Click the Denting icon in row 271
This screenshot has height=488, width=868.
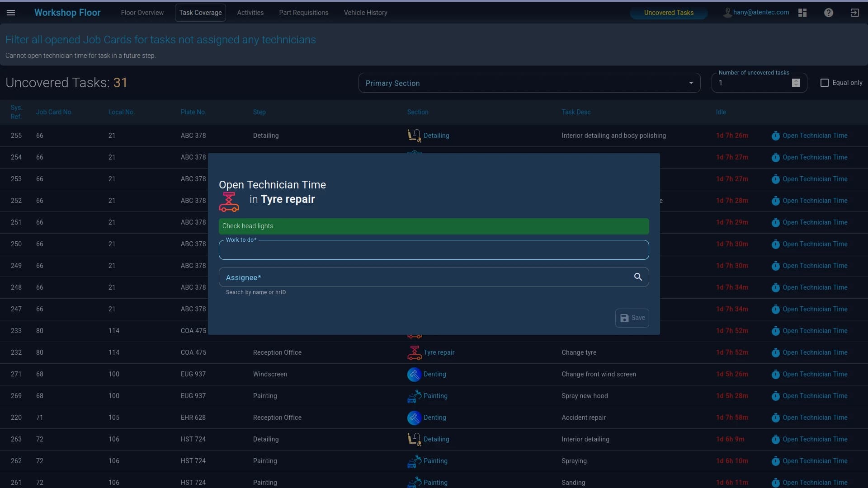point(414,374)
